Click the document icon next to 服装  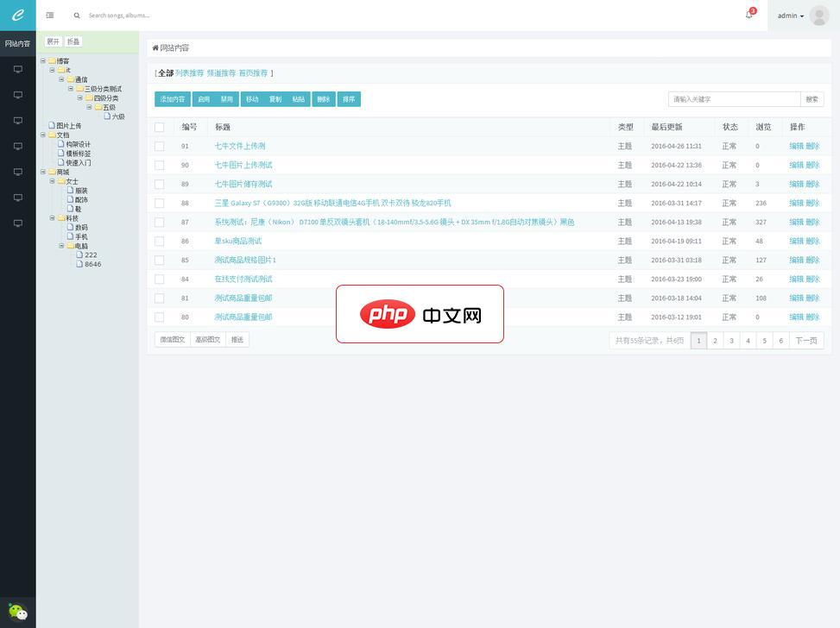click(70, 190)
